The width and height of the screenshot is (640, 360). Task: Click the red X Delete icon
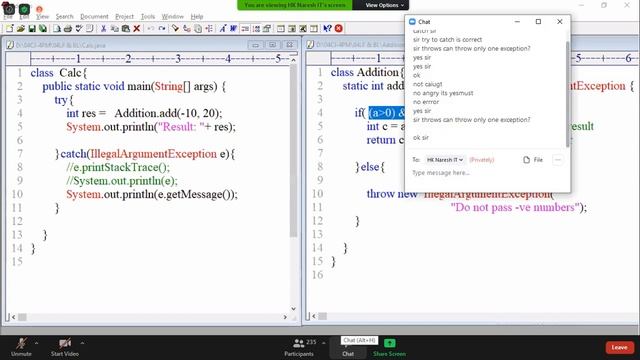137,29
